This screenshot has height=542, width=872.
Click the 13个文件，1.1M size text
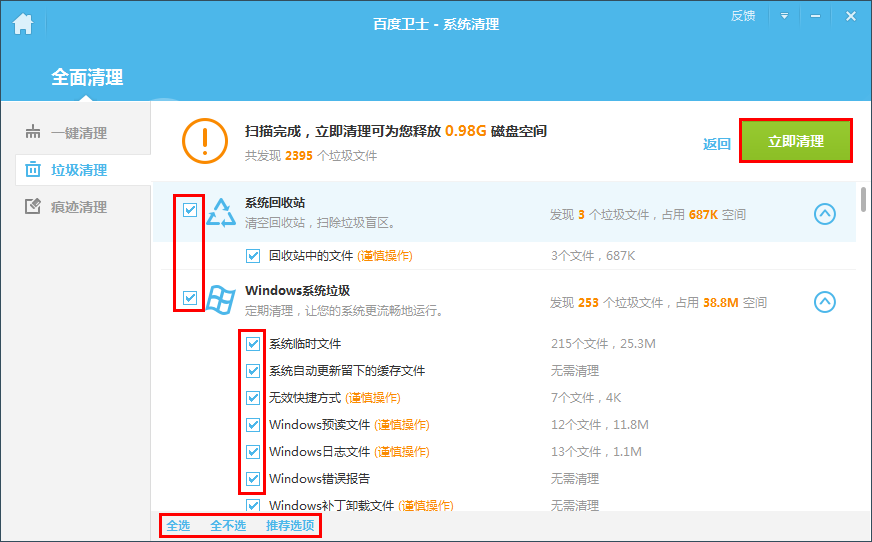(596, 452)
